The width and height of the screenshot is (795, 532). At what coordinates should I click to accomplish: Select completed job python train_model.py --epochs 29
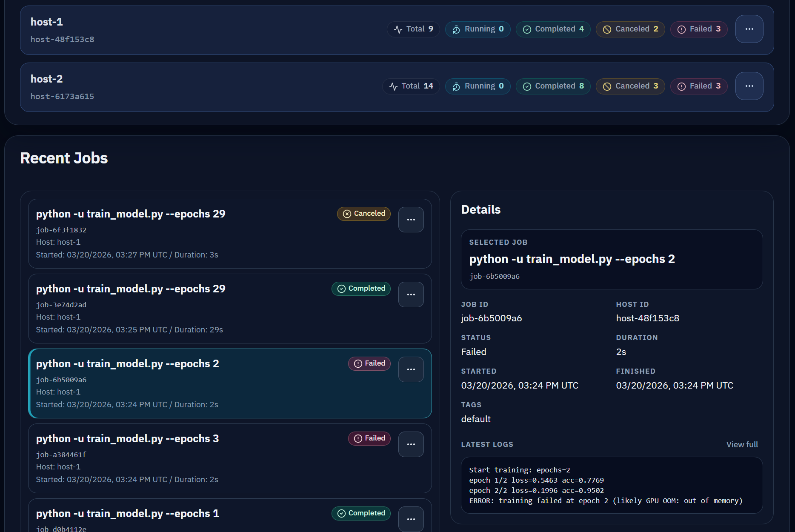230,309
